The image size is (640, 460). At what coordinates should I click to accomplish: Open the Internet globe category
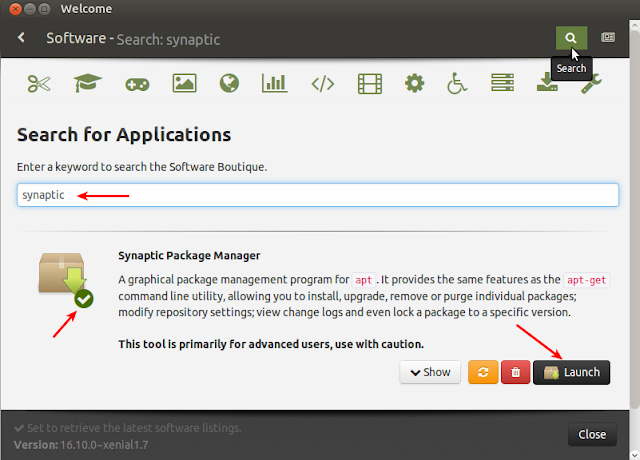tap(229, 83)
